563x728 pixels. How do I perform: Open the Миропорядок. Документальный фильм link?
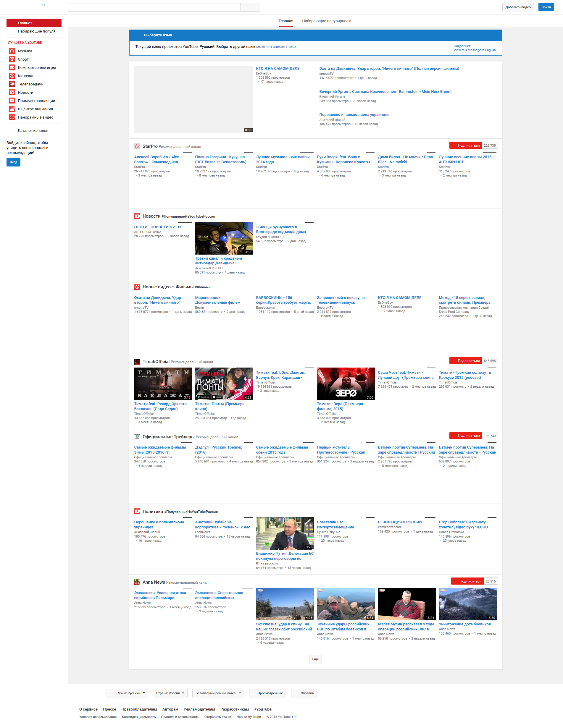pyautogui.click(x=217, y=300)
